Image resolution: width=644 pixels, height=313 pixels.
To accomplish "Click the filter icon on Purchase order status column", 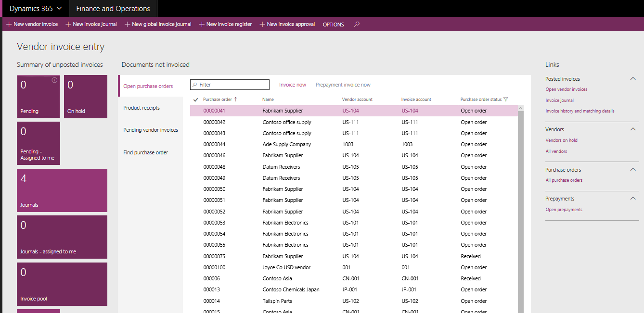I will 505,100.
